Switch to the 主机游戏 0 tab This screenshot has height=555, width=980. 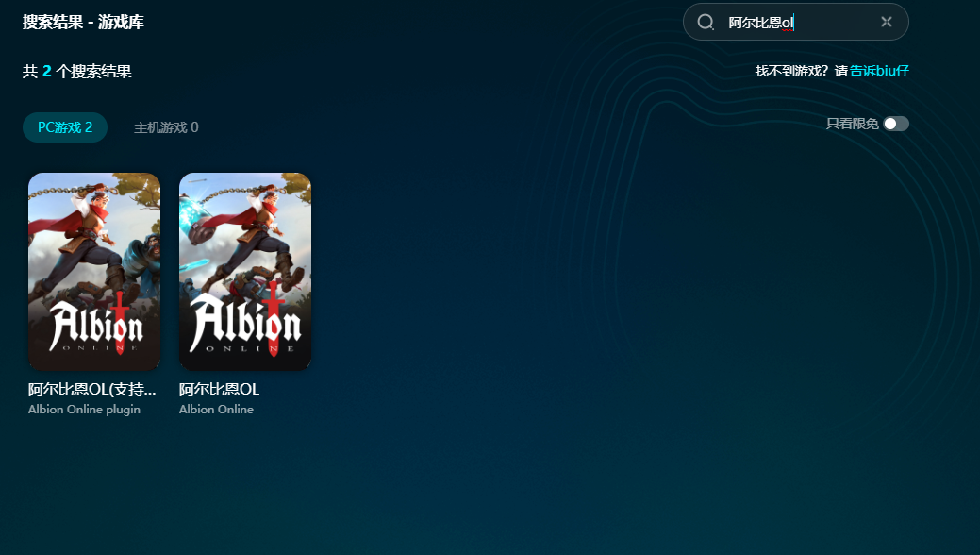click(x=166, y=127)
